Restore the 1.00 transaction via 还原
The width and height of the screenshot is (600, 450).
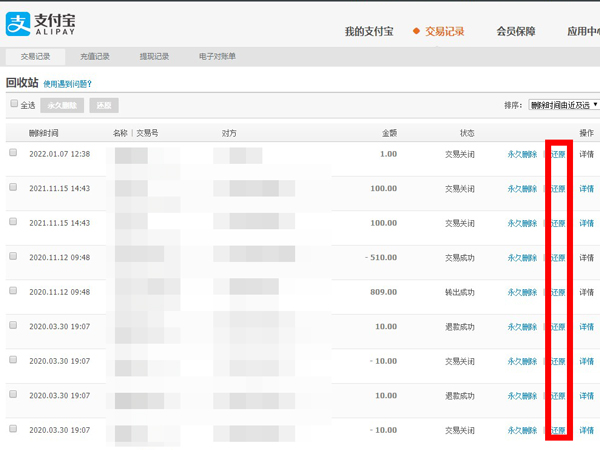tap(558, 155)
